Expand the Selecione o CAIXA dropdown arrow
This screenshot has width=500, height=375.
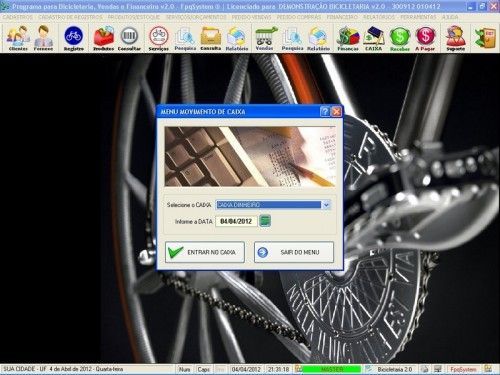[x=326, y=205]
